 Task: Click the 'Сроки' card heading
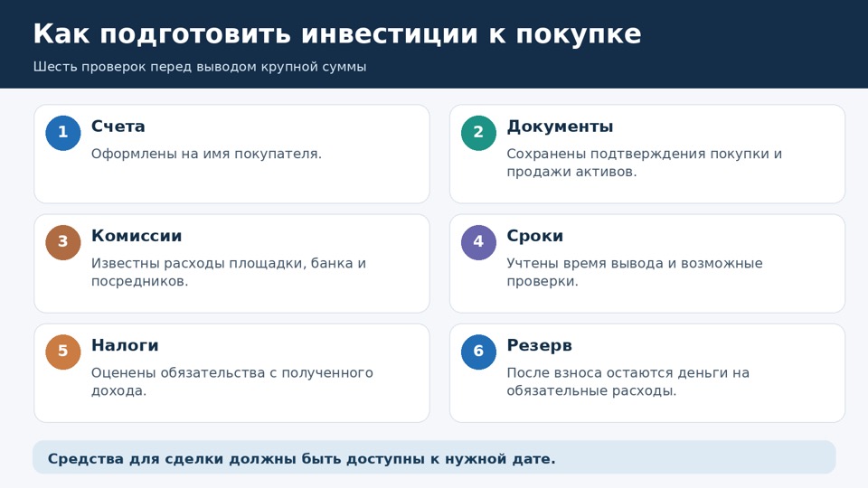tap(534, 236)
